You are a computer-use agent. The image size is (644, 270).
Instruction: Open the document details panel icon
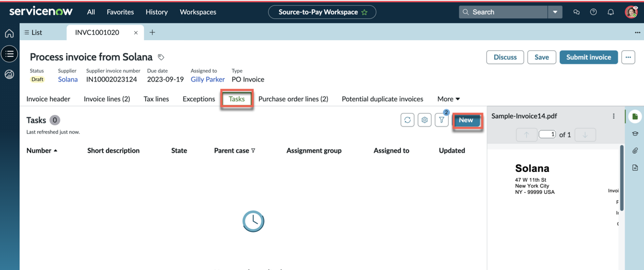point(635,168)
